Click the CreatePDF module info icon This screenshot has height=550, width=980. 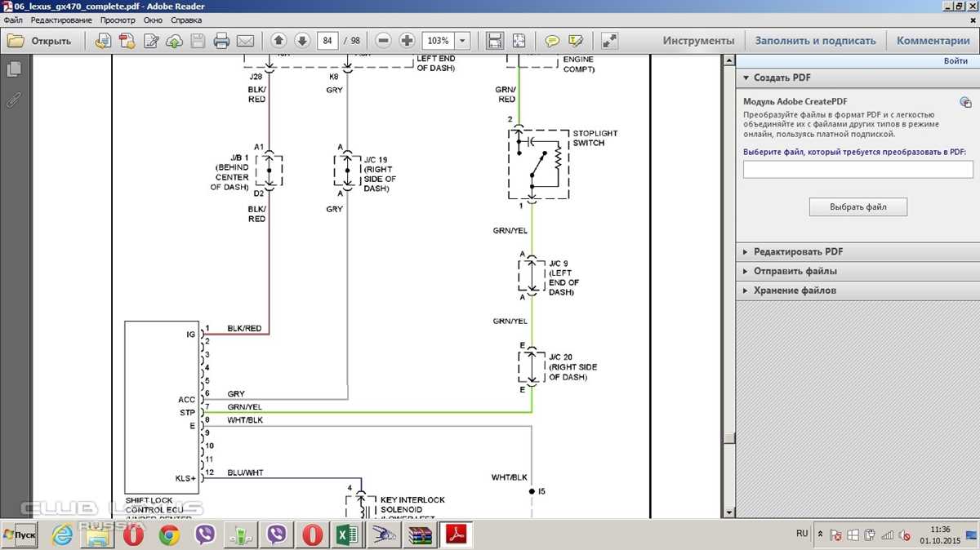click(965, 102)
